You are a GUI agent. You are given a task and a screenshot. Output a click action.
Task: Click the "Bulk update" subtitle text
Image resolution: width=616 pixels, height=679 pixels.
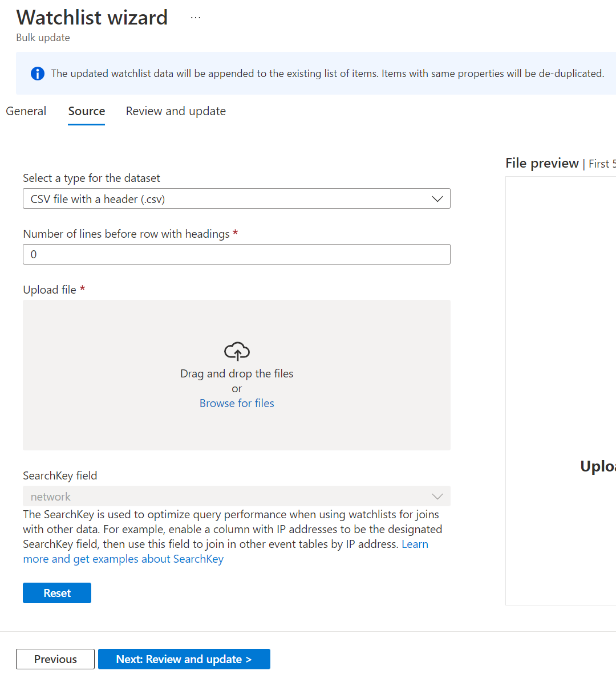[x=43, y=37]
